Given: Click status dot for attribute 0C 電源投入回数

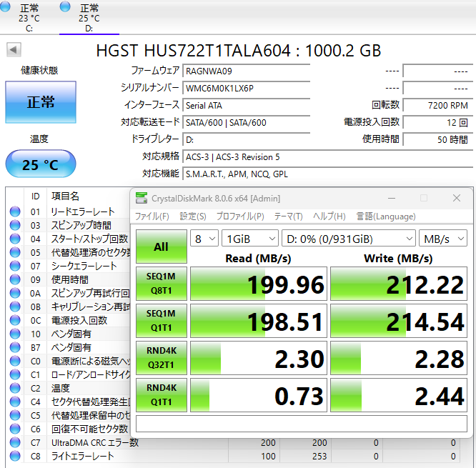Looking at the screenshot, I should pos(15,320).
